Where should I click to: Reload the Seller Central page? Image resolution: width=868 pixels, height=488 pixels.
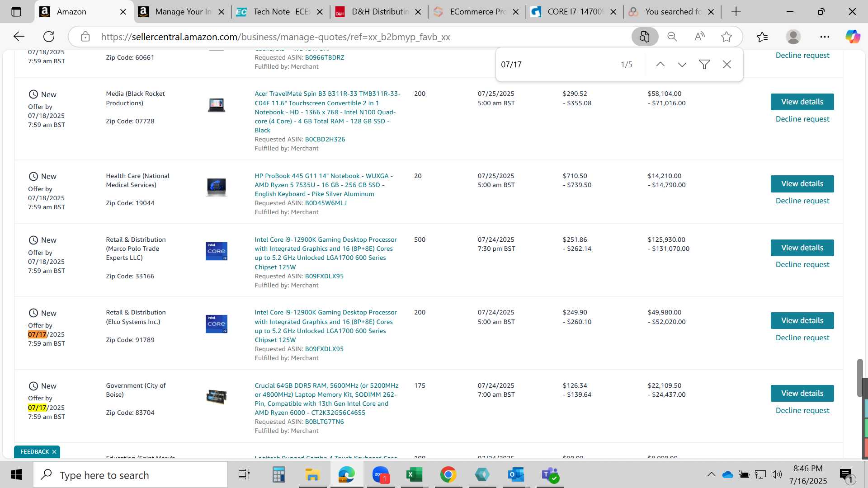(49, 37)
